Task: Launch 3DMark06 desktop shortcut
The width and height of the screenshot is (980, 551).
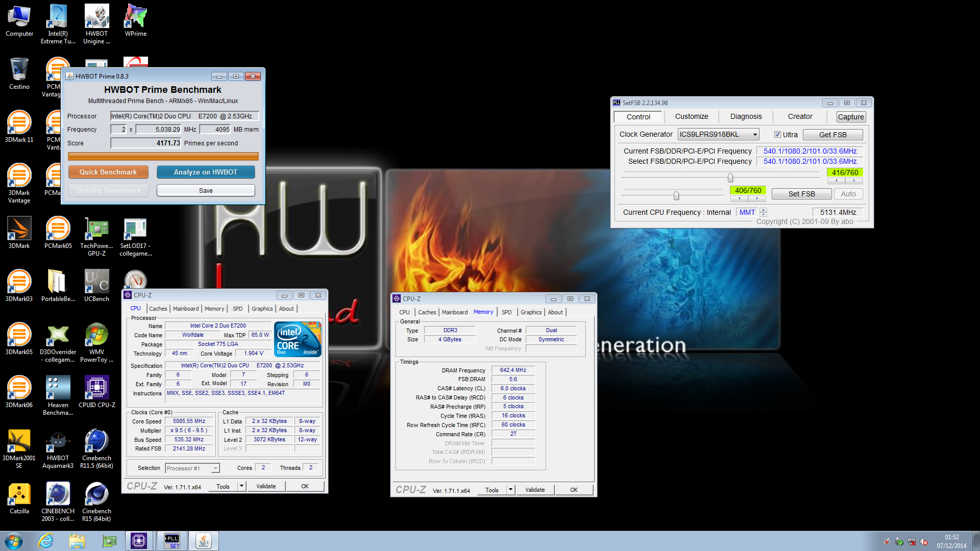Action: pyautogui.click(x=19, y=392)
